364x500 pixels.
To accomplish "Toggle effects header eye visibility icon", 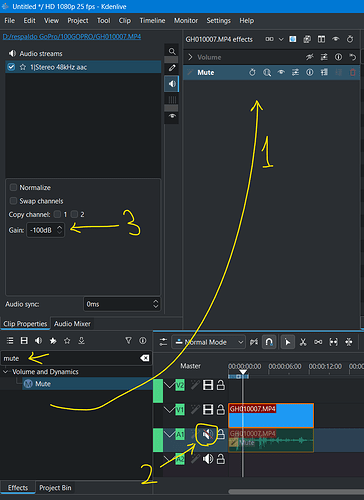I will click(336, 39).
